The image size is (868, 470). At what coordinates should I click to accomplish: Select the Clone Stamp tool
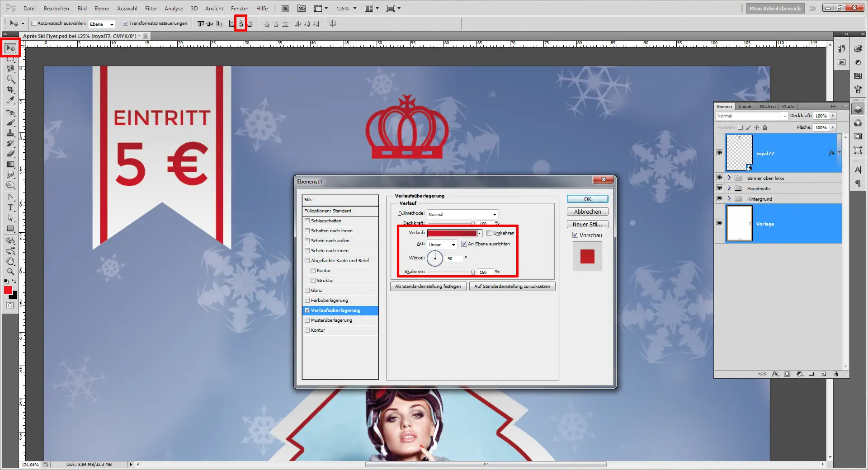tap(10, 133)
